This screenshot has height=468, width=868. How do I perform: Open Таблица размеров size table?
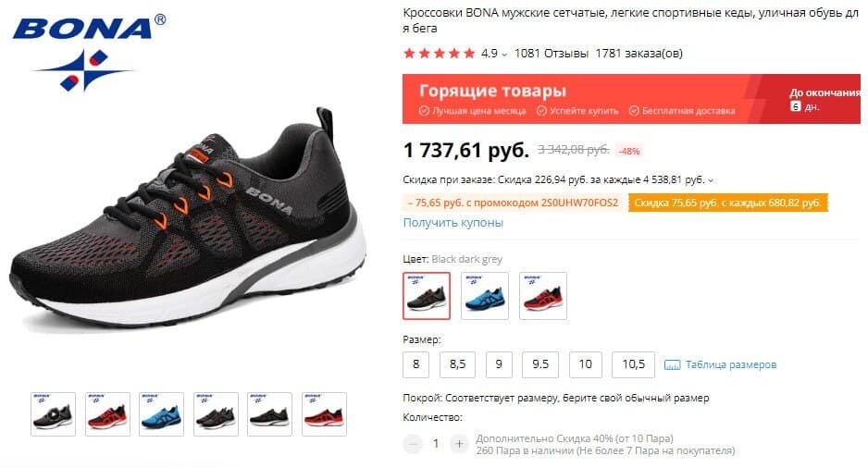pyautogui.click(x=731, y=365)
